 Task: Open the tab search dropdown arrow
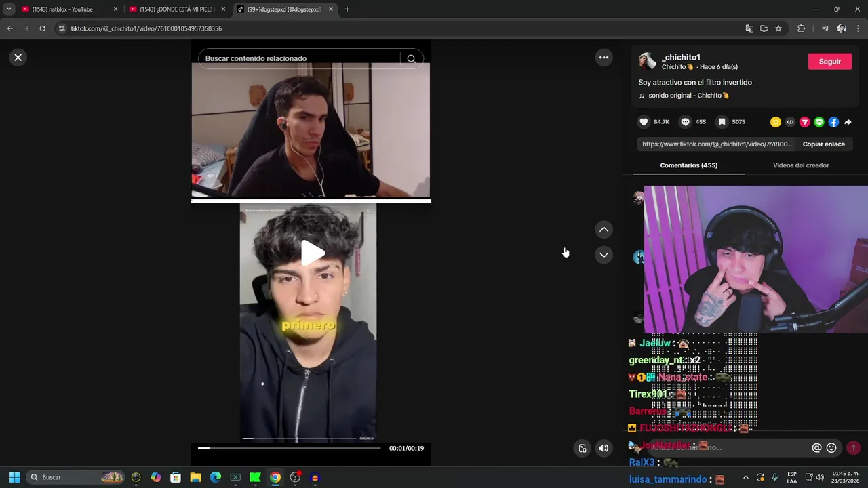pyautogui.click(x=8, y=9)
